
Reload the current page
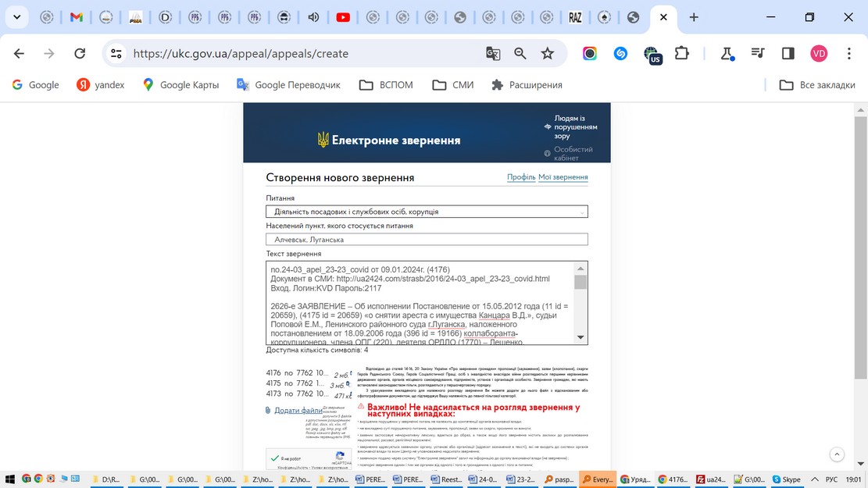point(80,54)
